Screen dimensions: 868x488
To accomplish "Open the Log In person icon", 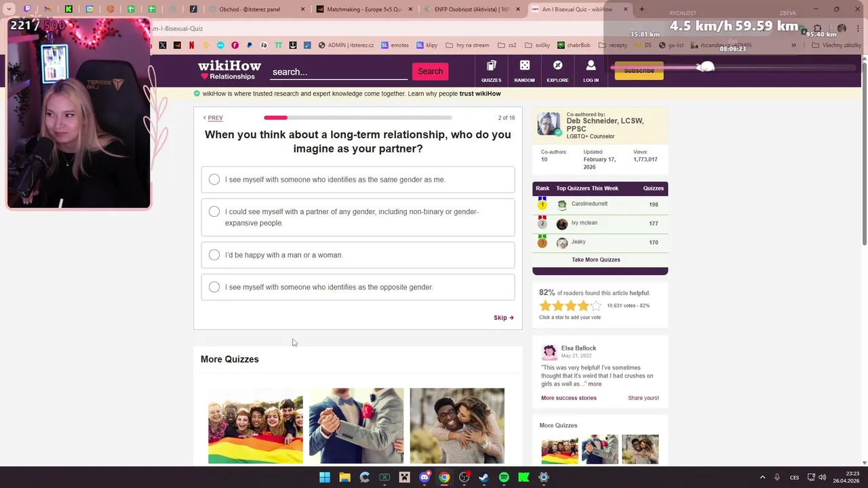I will (x=591, y=70).
